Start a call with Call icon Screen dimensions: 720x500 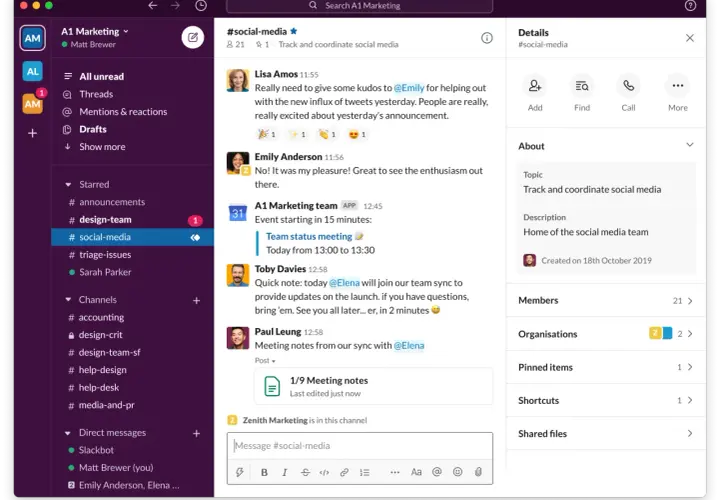tap(628, 86)
